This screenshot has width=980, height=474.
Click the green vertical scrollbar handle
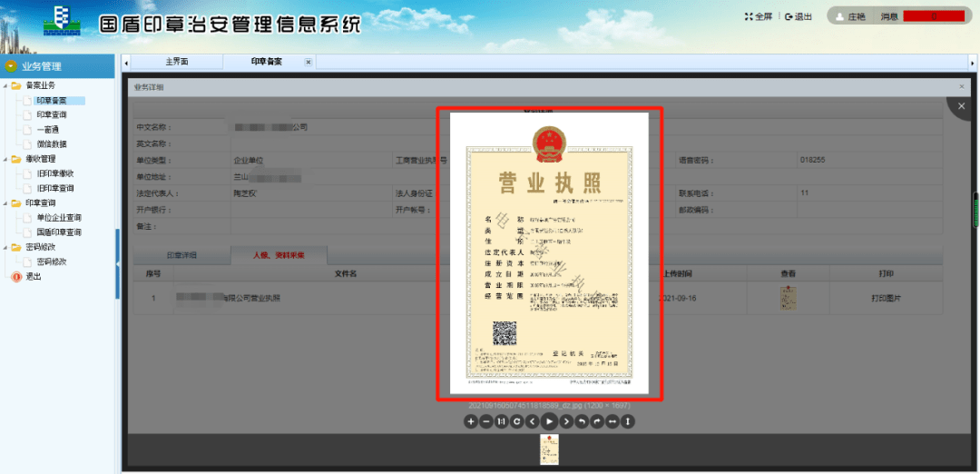(x=975, y=211)
